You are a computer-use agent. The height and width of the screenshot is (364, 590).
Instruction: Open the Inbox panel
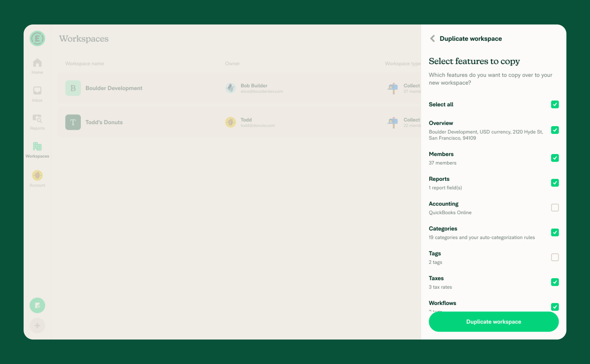(37, 94)
